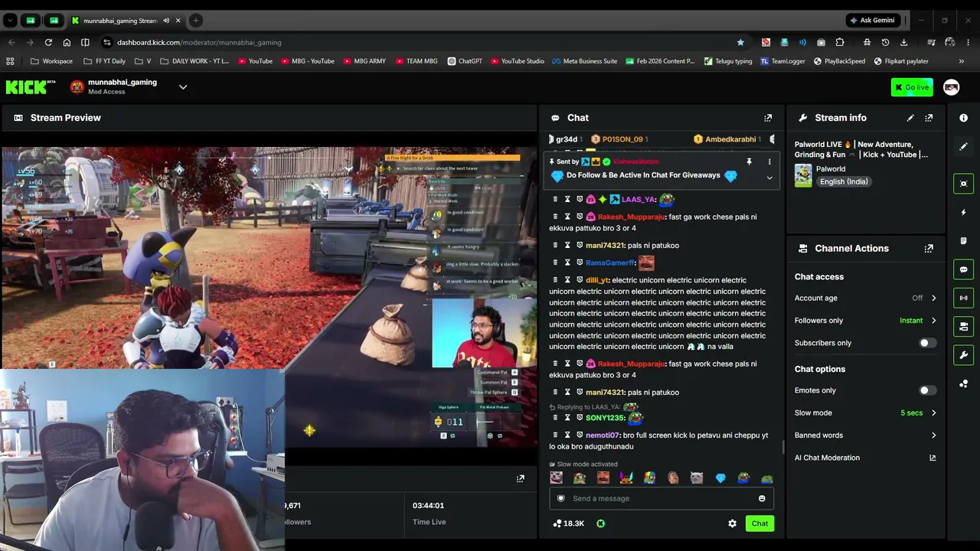The width and height of the screenshot is (980, 551).
Task: Open Slow mode duration settings
Action: [865, 413]
